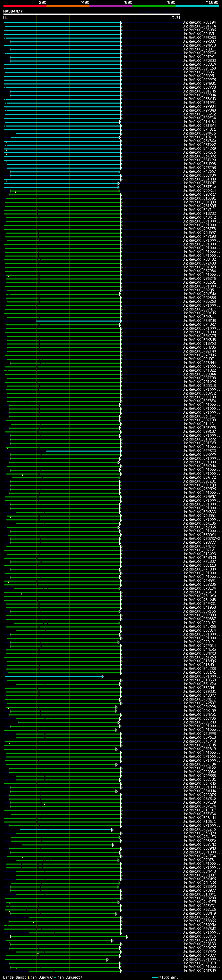Select hit label UniRef100_Q5Y258
This screenshot has height=980, width=222.
point(199,657)
